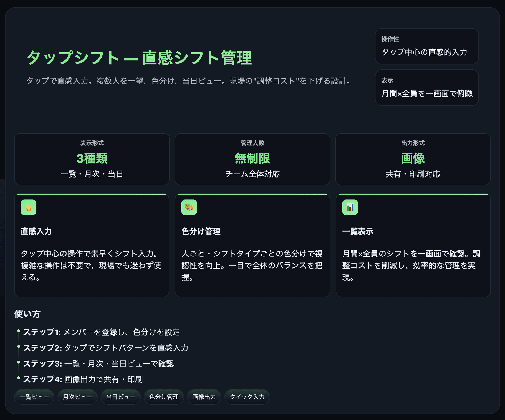Select the 操作性 info card
505x420 pixels.
[x=427, y=47]
